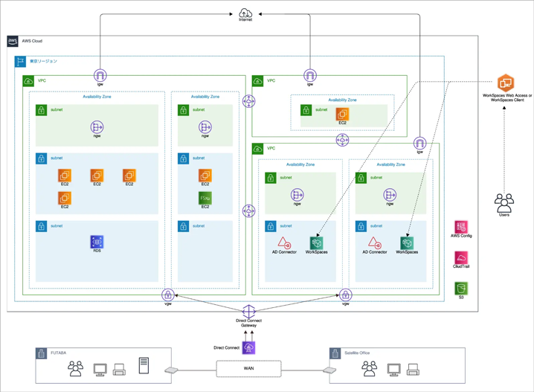Click the purple Direct Connect icon
The image size is (534, 392).
point(249,347)
